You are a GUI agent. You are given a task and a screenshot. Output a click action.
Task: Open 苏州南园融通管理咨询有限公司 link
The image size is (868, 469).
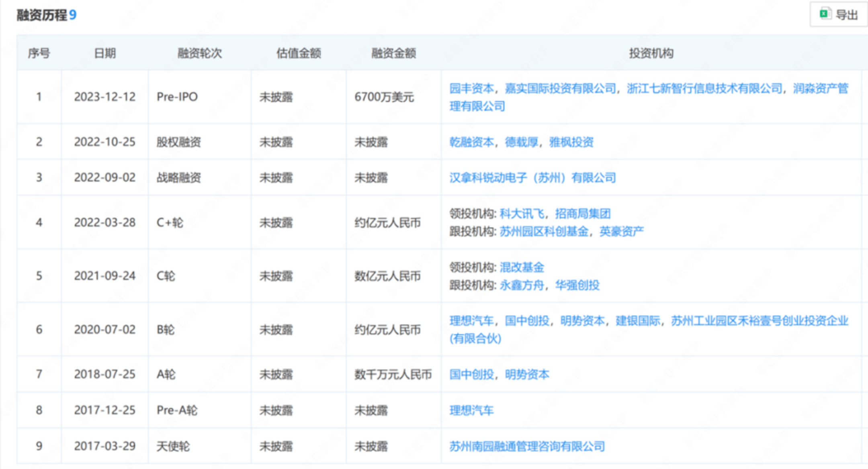527,446
